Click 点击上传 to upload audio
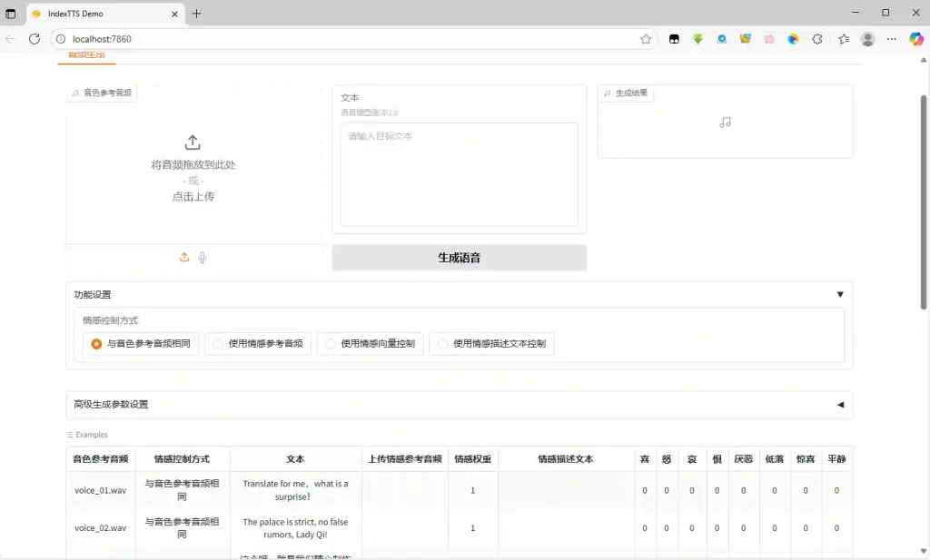Image resolution: width=930 pixels, height=560 pixels. pos(193,195)
